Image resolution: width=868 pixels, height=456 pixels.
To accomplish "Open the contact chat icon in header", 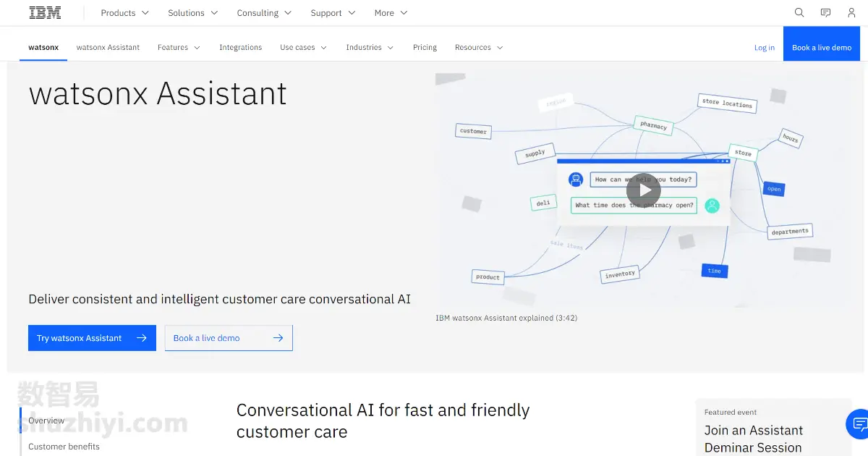I will tap(825, 12).
